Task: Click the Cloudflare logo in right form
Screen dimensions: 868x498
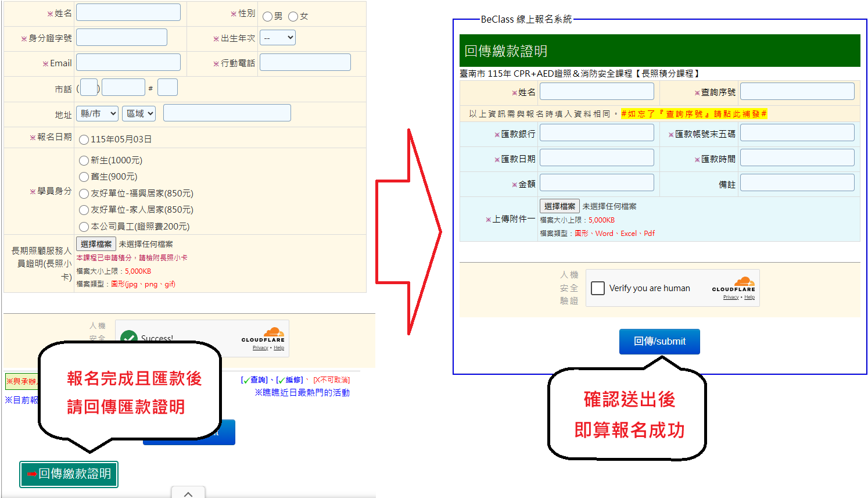Action: (x=733, y=284)
